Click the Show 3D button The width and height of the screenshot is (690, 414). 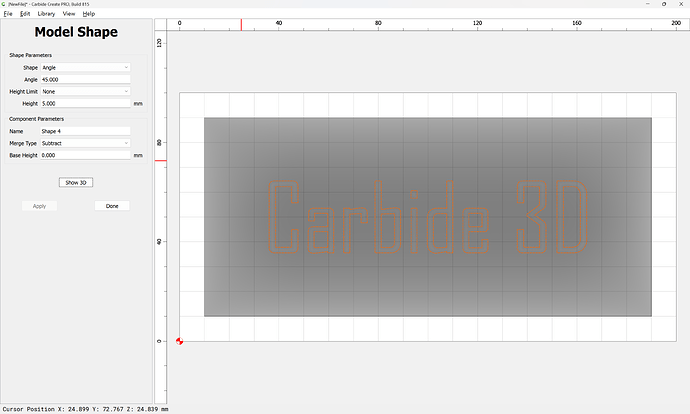tap(76, 183)
